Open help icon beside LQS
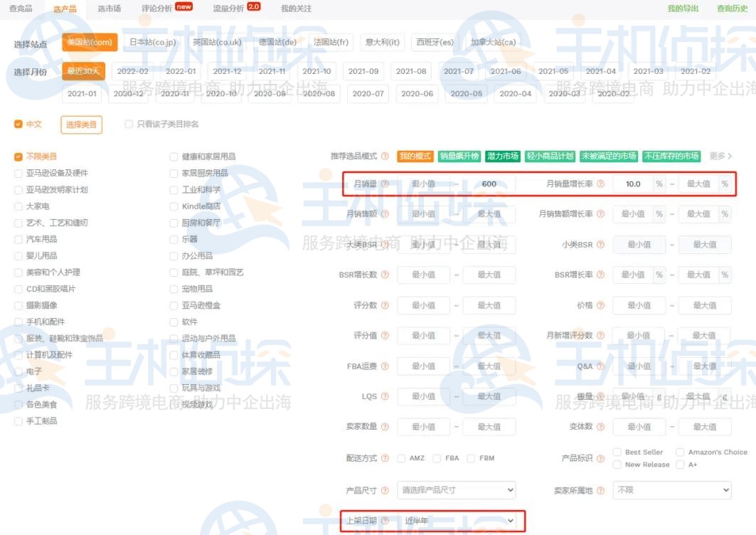 (x=385, y=396)
